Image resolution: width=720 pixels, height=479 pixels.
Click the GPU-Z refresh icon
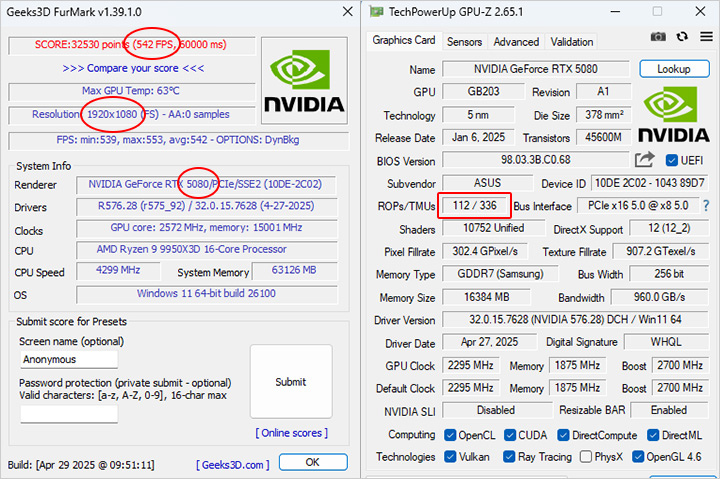pyautogui.click(x=682, y=36)
